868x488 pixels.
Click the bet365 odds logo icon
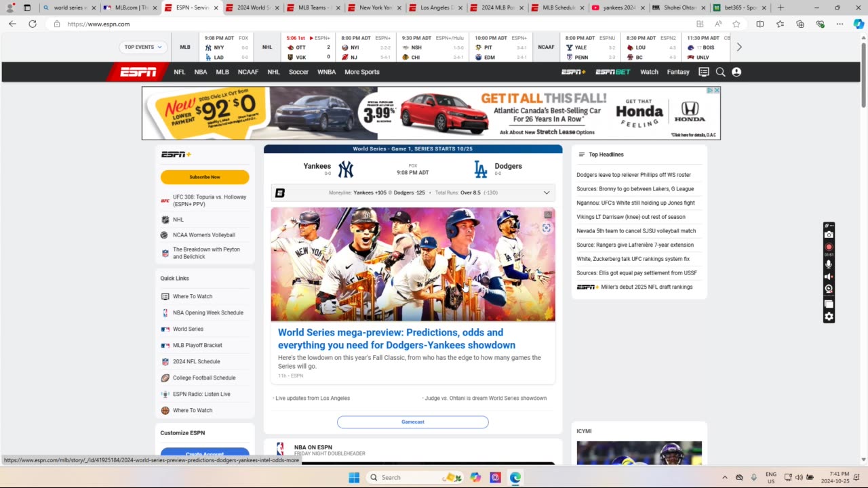click(x=279, y=192)
